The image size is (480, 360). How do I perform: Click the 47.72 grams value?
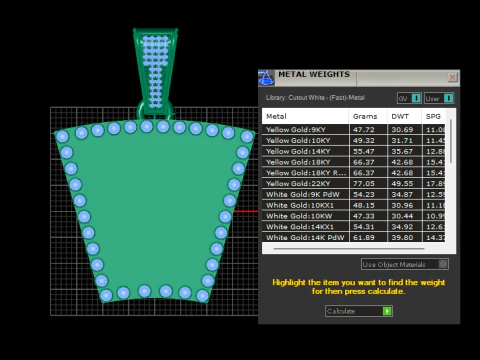click(x=364, y=130)
